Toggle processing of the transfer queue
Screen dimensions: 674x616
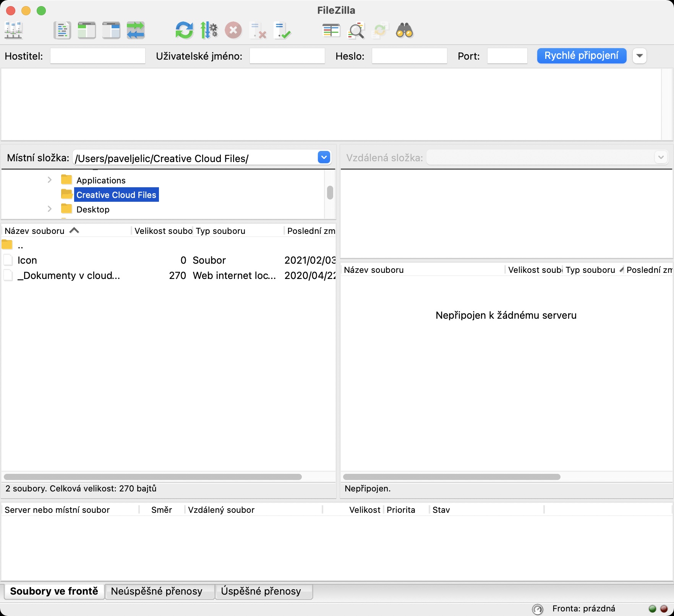pyautogui.click(x=209, y=31)
